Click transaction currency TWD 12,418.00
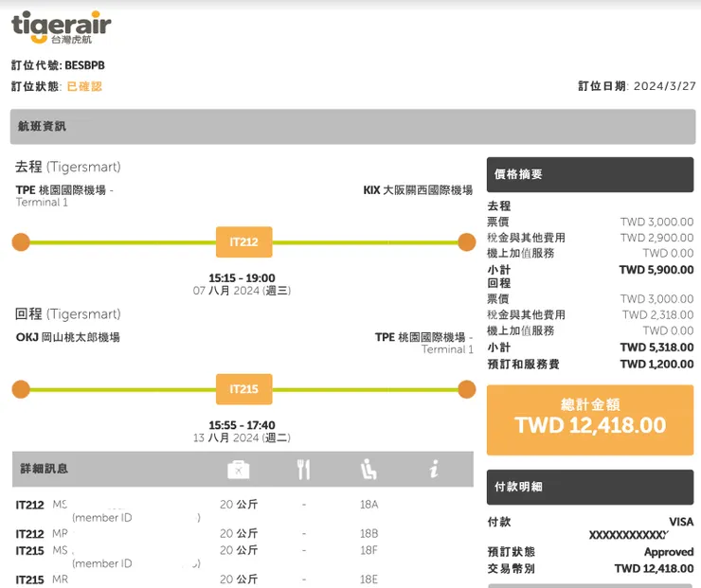Image resolution: width=701 pixels, height=588 pixels. click(x=654, y=569)
